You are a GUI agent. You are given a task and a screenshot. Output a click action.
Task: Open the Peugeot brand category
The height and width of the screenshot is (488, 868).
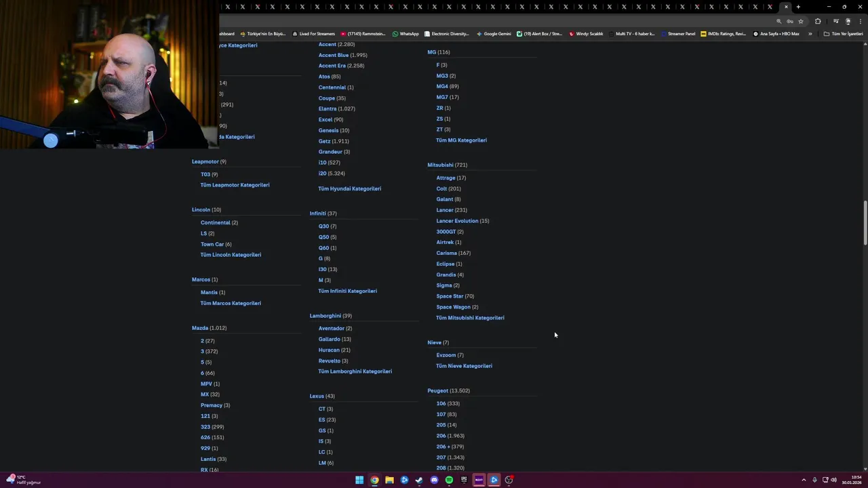[x=437, y=390]
